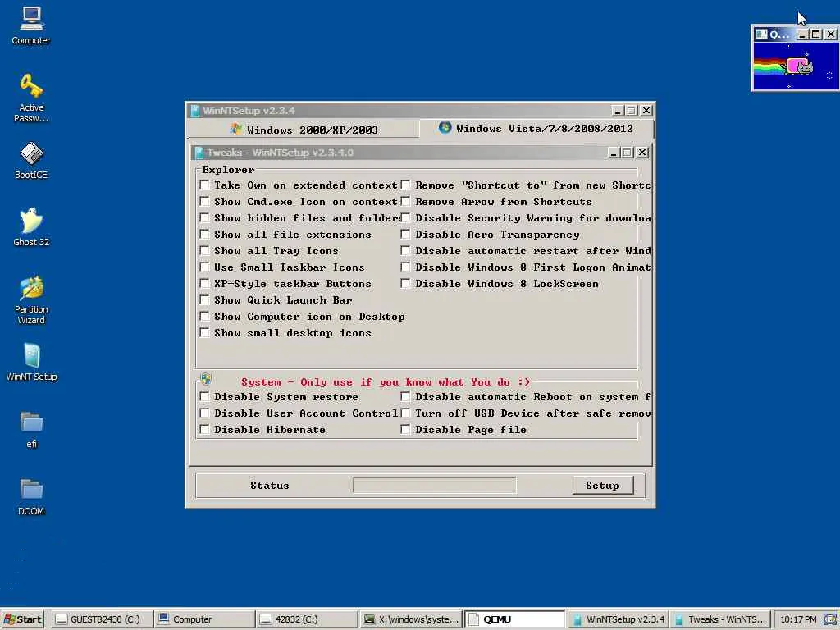Enable Remove Arrow from Shortcuts
840x630 pixels.
(405, 202)
